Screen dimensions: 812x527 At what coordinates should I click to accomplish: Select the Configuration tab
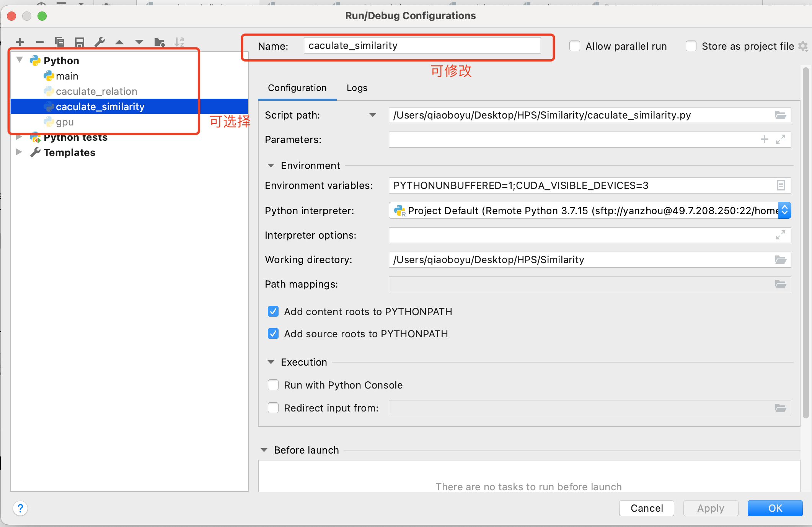[x=297, y=88]
